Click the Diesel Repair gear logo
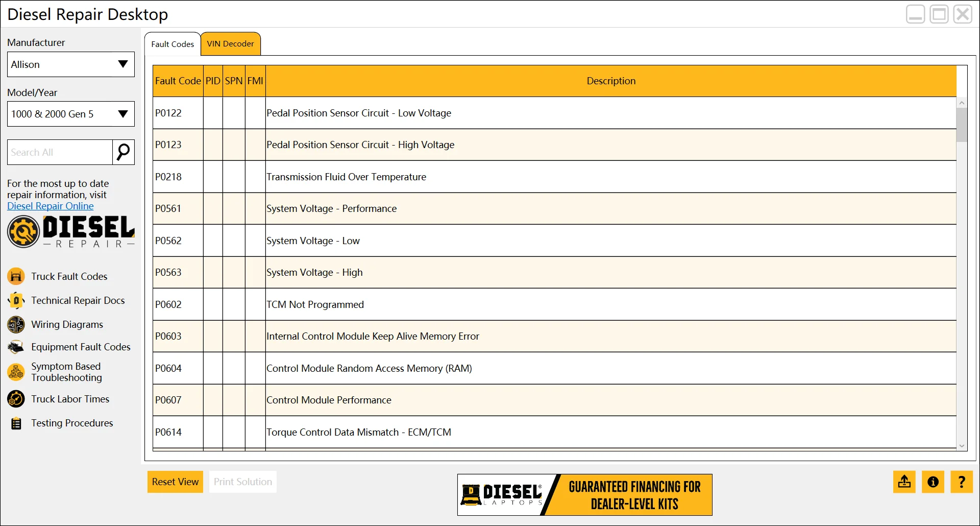 [23, 231]
